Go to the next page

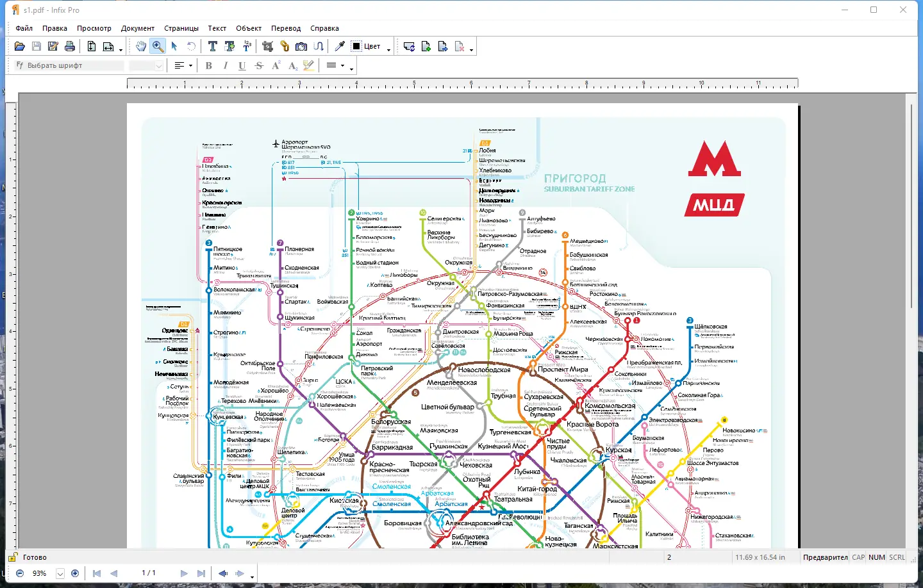click(184, 573)
